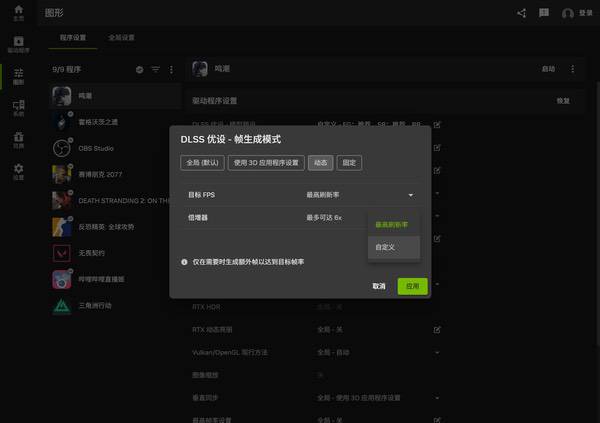This screenshot has height=423, width=600.
Task: Pick 自定义 from the dropdown list
Action: pos(394,247)
